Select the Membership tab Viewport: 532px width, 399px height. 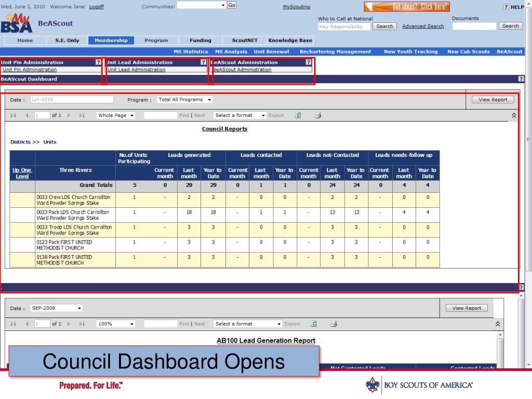[x=111, y=41]
